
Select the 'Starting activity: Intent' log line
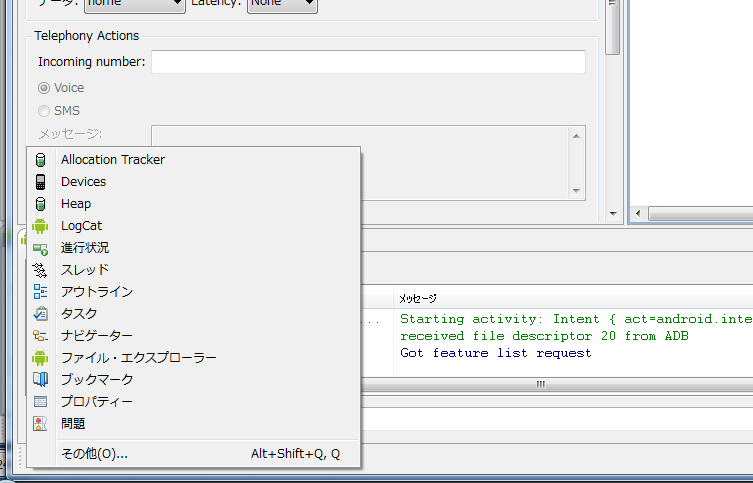(x=576, y=319)
